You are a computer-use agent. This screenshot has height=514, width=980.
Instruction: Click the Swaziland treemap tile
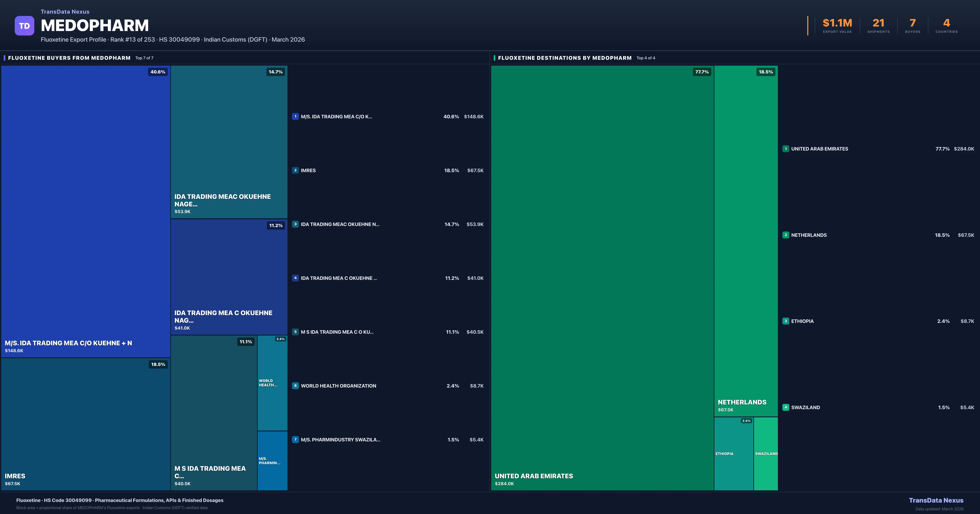click(x=766, y=454)
